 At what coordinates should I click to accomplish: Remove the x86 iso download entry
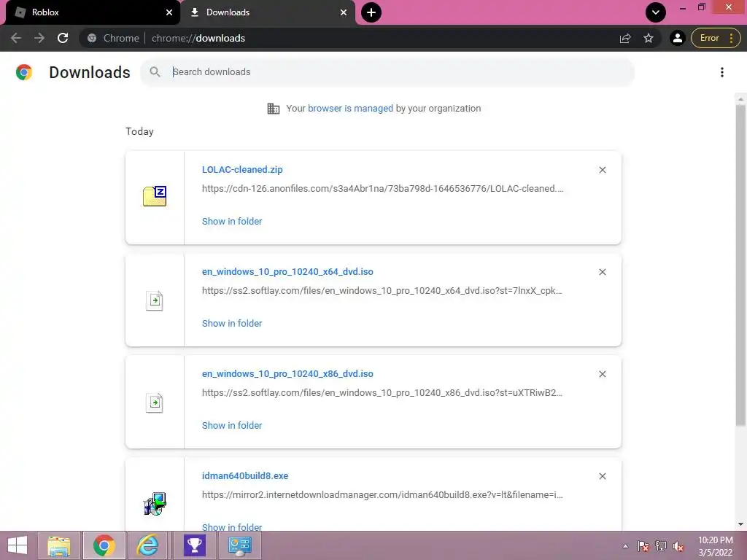602,374
